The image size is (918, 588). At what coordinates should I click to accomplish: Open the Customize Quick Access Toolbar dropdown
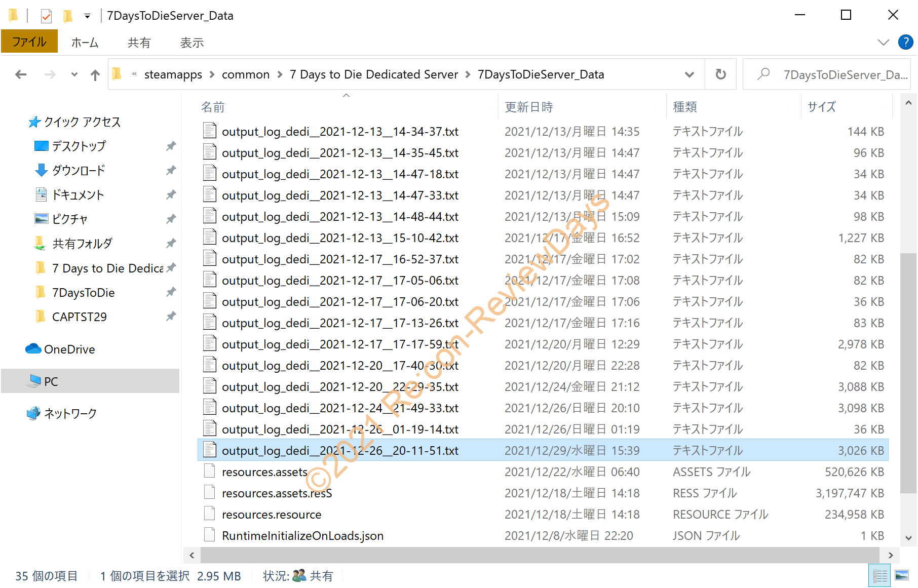(87, 16)
